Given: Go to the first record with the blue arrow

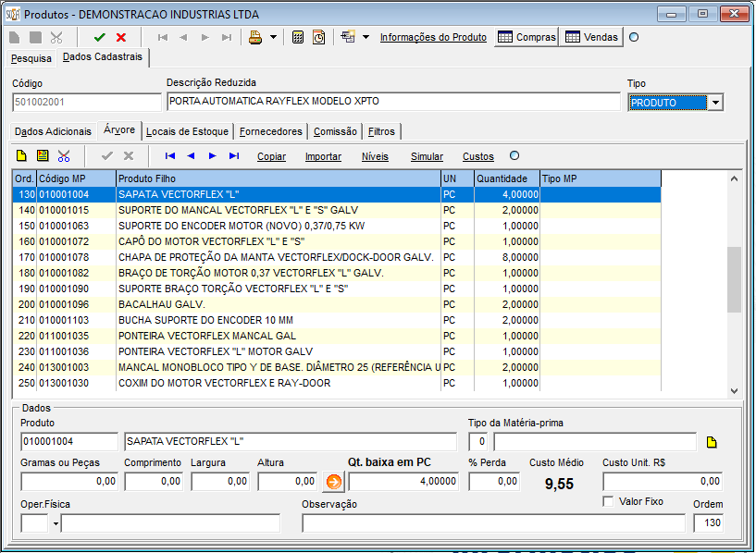Looking at the screenshot, I should (170, 156).
